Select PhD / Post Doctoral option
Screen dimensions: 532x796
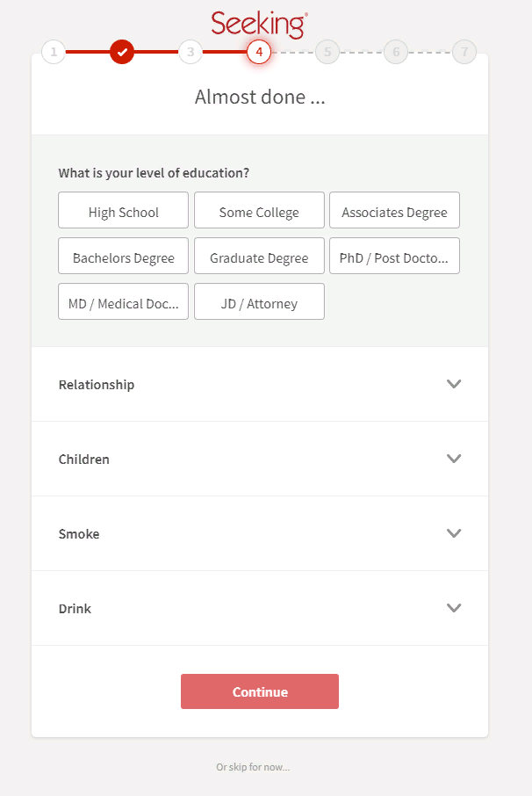[x=394, y=257]
